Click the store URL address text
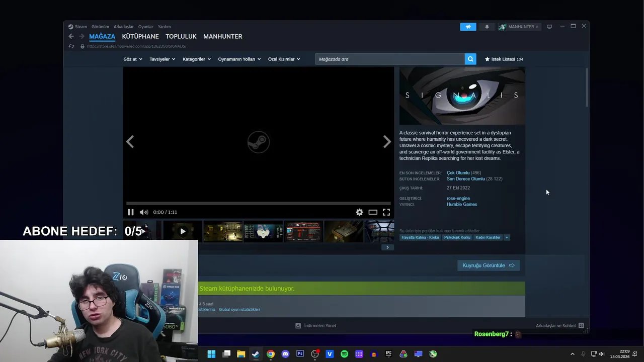Image resolution: width=644 pixels, height=362 pixels. point(136,46)
